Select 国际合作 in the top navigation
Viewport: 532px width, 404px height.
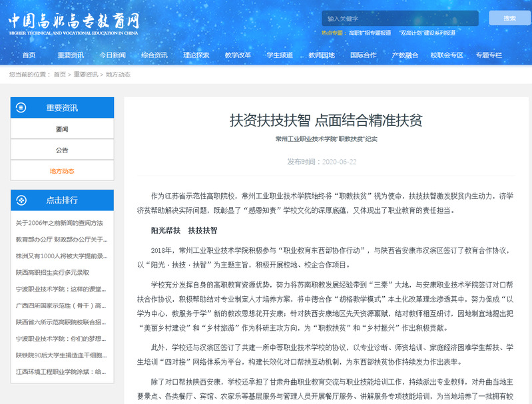tap(363, 55)
